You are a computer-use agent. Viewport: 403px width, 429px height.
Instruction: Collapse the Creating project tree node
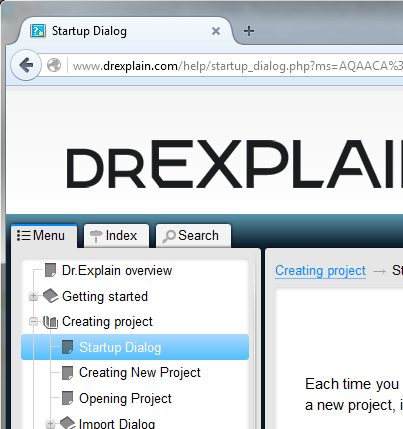(33, 322)
